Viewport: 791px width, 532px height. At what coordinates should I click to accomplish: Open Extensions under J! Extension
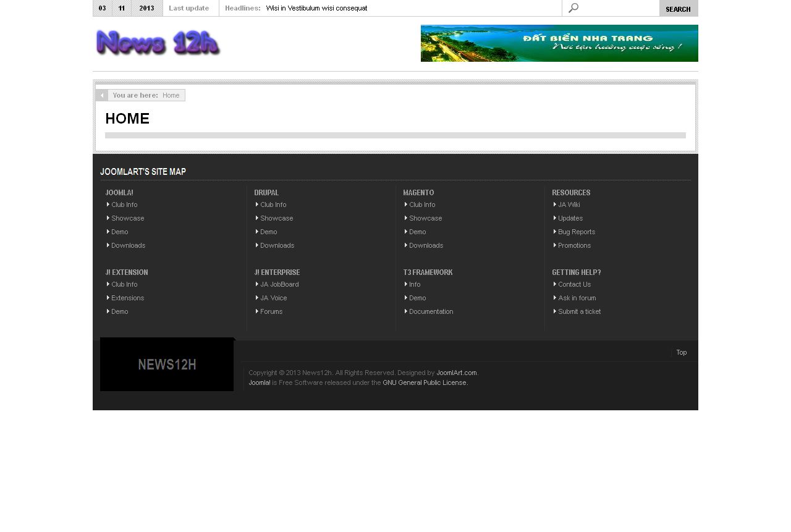click(128, 298)
